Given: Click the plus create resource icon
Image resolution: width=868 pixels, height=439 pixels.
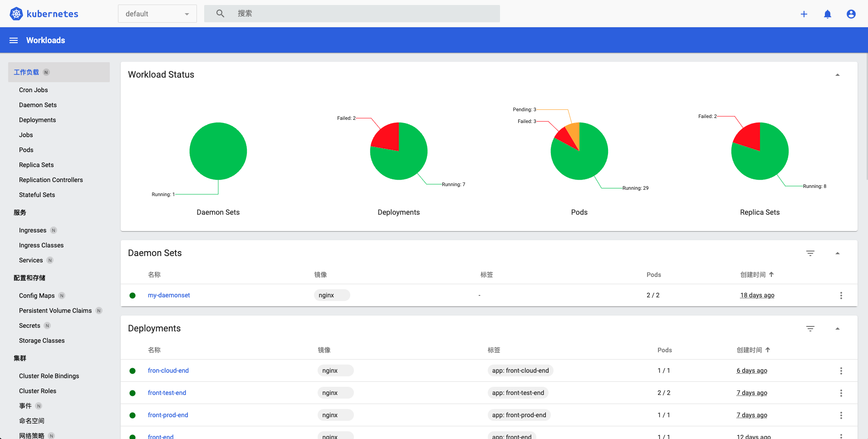Looking at the screenshot, I should tap(804, 14).
